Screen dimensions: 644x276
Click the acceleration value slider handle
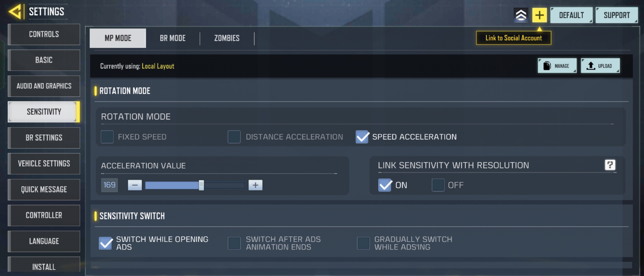[201, 185]
